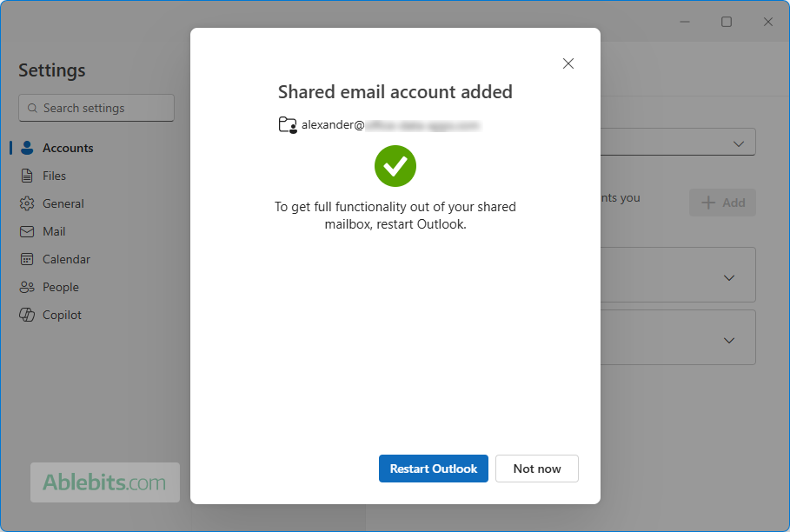
Task: Click the Add account button
Action: 722,203
